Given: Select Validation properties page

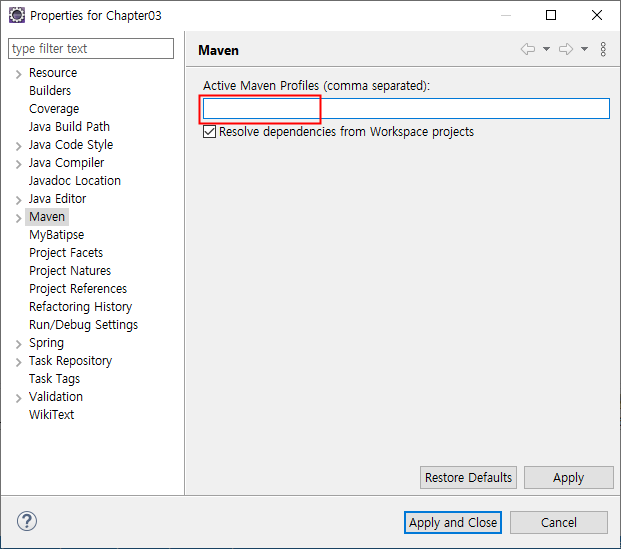Looking at the screenshot, I should pos(56,397).
